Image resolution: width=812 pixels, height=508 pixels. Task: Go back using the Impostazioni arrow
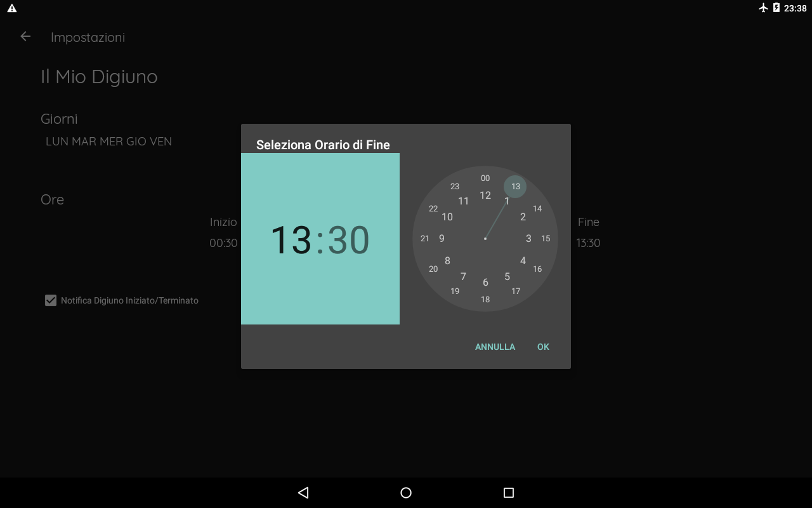(25, 36)
